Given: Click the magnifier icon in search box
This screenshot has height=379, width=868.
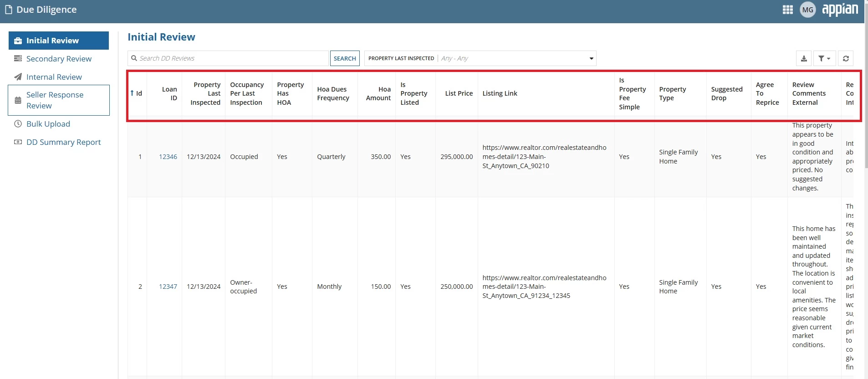Looking at the screenshot, I should (134, 58).
